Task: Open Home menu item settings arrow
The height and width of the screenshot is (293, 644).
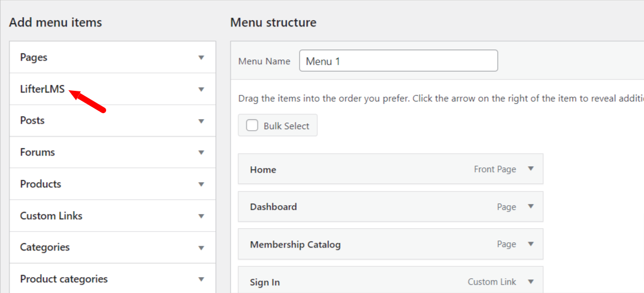Action: (531, 169)
